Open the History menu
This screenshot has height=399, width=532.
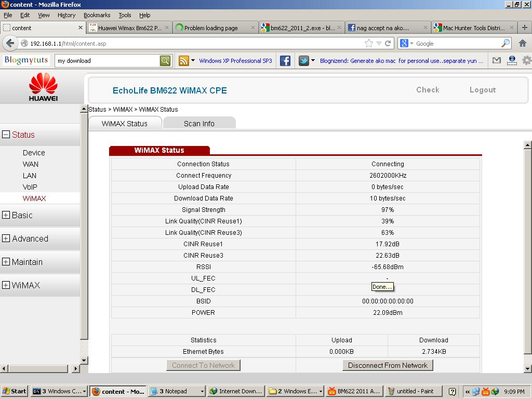click(x=66, y=15)
